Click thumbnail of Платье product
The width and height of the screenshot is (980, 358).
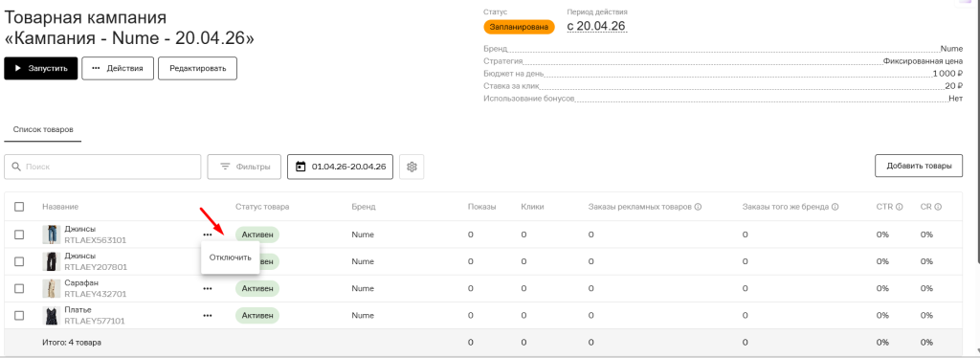[x=51, y=316]
